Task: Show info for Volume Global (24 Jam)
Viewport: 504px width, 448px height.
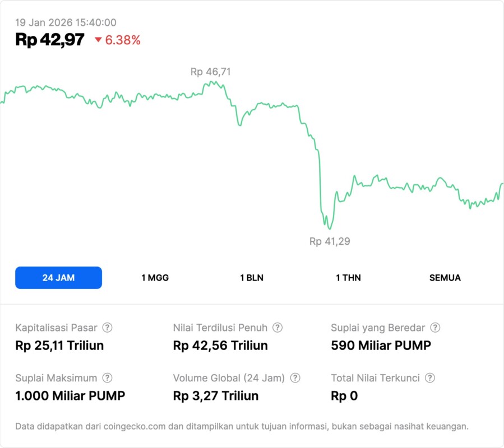Action: coord(295,378)
